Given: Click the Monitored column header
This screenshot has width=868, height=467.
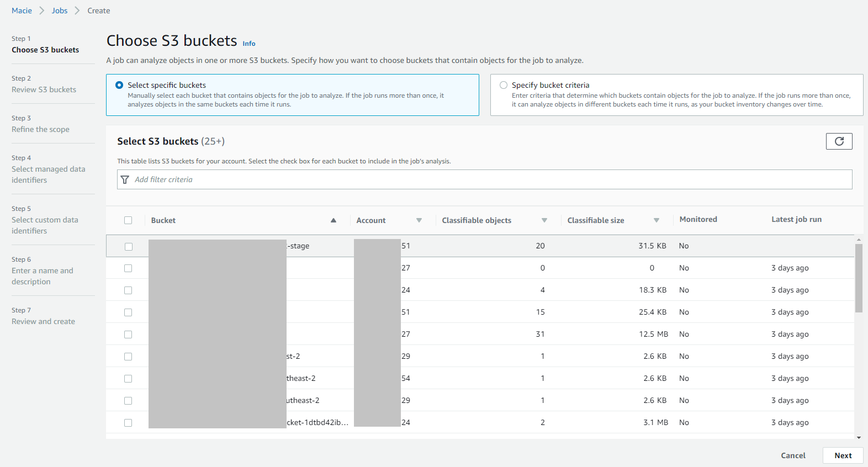Looking at the screenshot, I should pos(698,219).
